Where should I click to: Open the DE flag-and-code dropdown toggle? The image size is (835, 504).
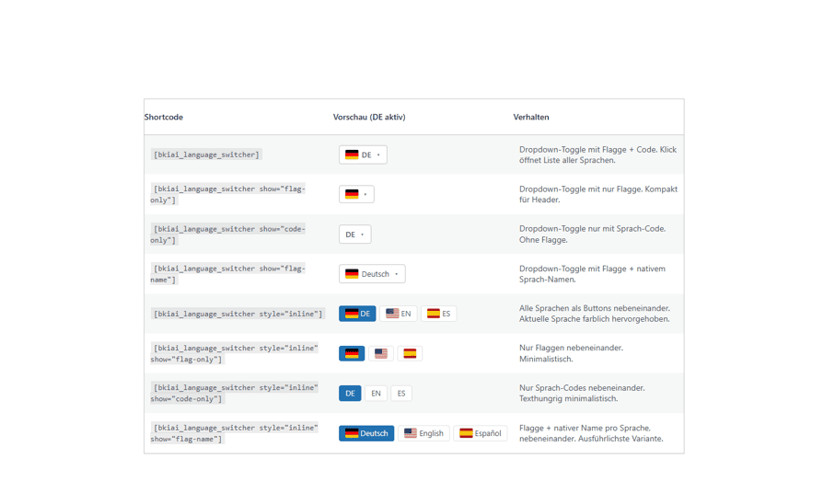[x=363, y=155]
